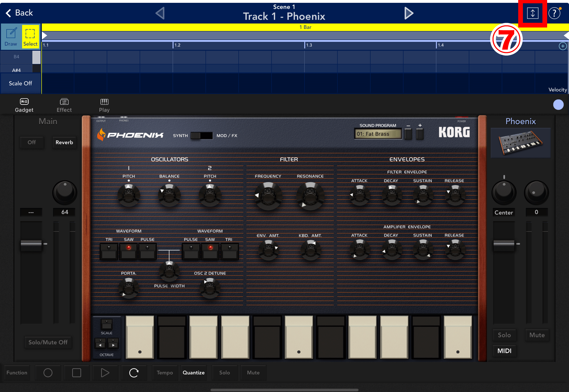Click the PULSE WIDTH knob

pyautogui.click(x=169, y=271)
